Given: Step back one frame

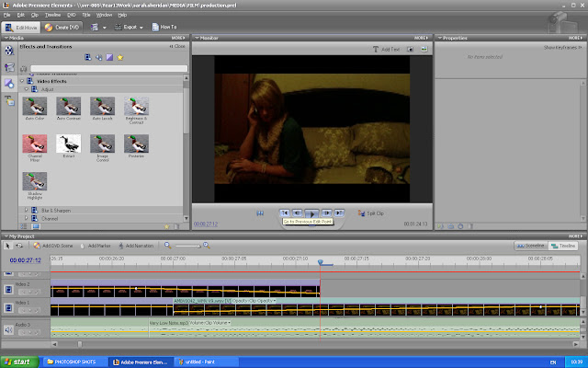Looking at the screenshot, I should point(297,213).
